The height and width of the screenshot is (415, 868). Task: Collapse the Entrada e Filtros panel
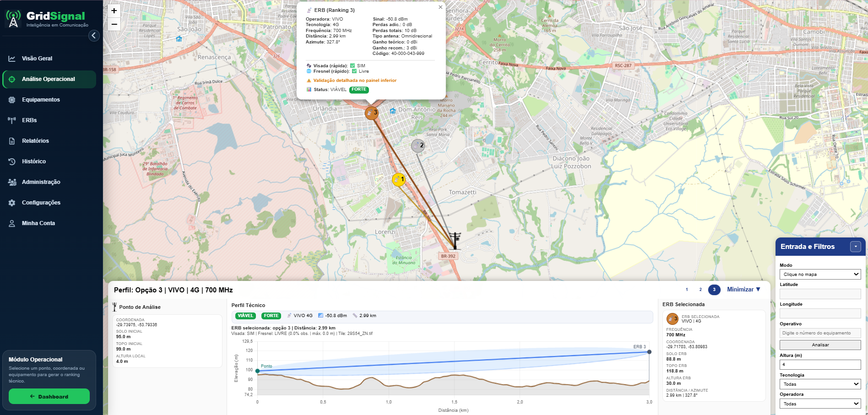(856, 247)
